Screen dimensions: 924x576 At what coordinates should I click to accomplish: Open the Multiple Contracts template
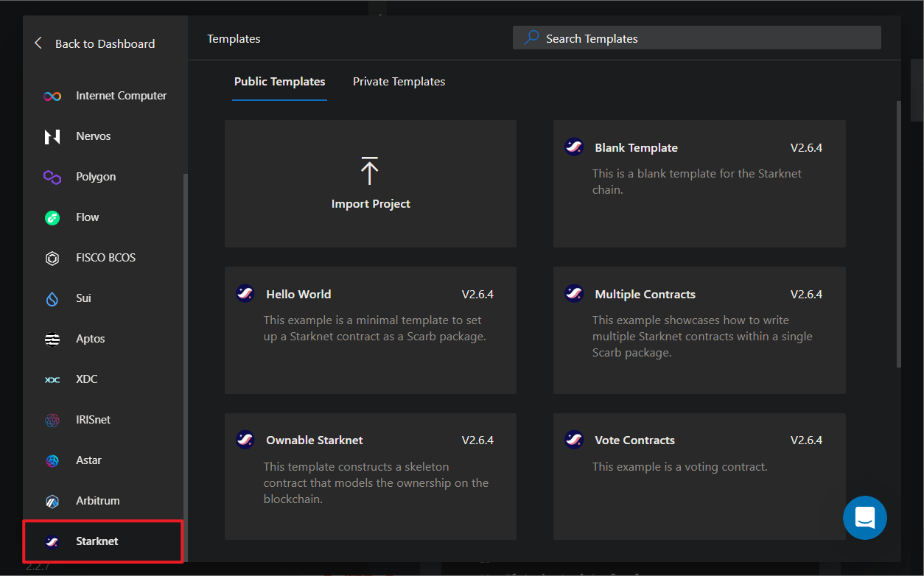click(x=699, y=330)
